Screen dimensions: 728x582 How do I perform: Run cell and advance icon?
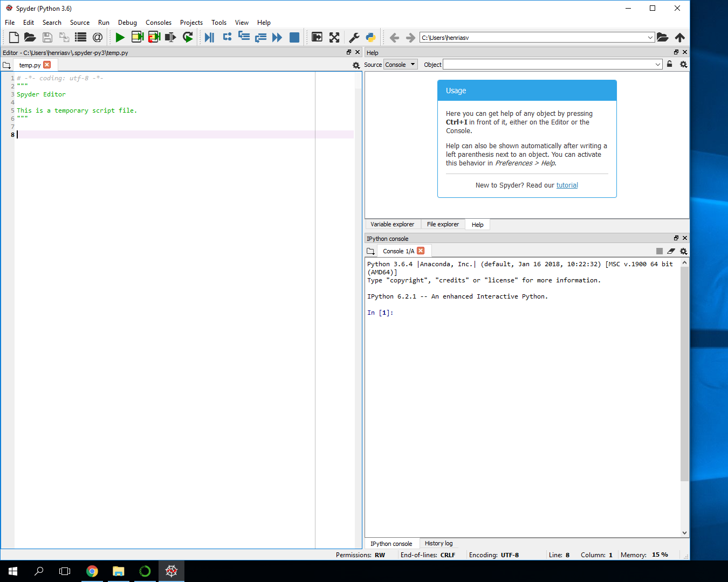154,37
